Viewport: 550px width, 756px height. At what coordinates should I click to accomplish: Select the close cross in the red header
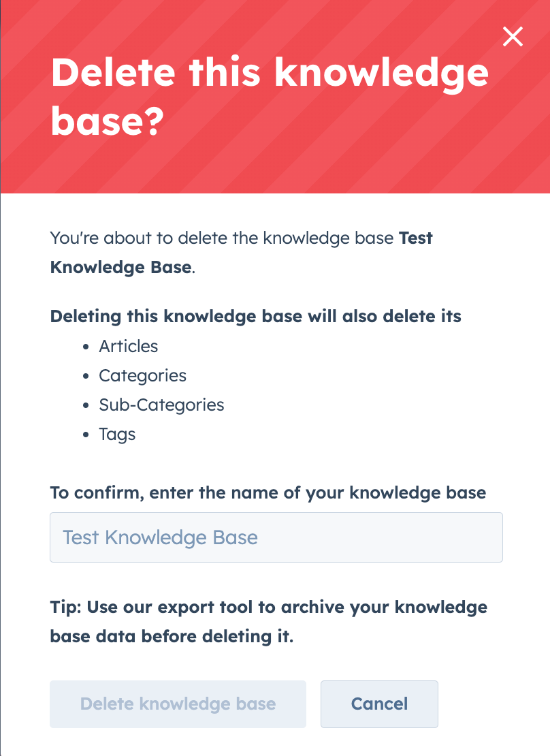[513, 37]
